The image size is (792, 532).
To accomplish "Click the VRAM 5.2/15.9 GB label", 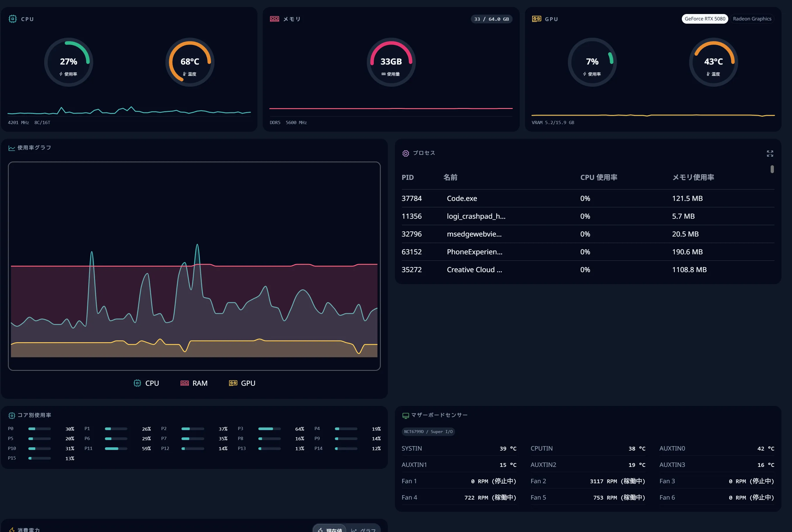I will (553, 122).
